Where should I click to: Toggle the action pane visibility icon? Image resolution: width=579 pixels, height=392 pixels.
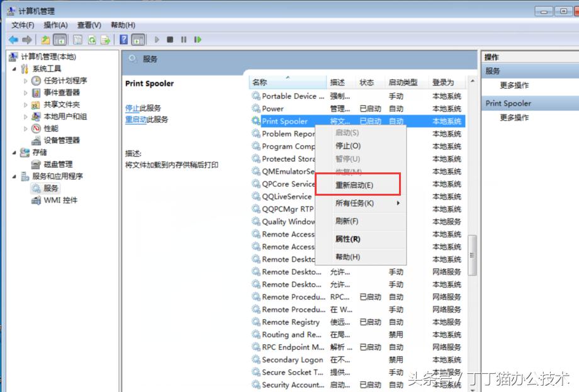click(137, 40)
